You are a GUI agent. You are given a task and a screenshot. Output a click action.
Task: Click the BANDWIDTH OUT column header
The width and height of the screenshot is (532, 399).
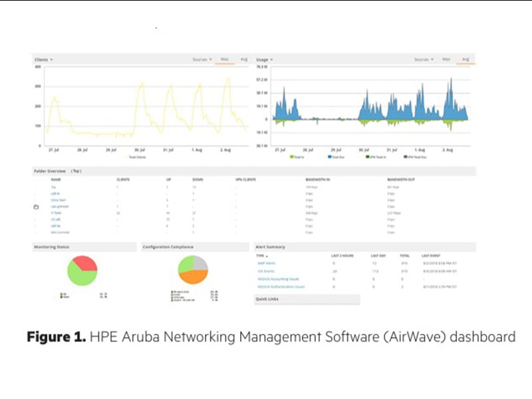(401, 180)
